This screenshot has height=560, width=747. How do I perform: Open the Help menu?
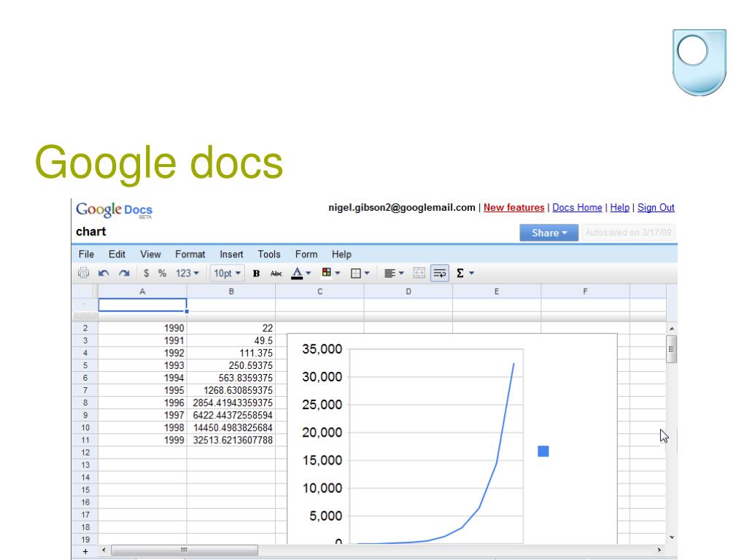[341, 254]
